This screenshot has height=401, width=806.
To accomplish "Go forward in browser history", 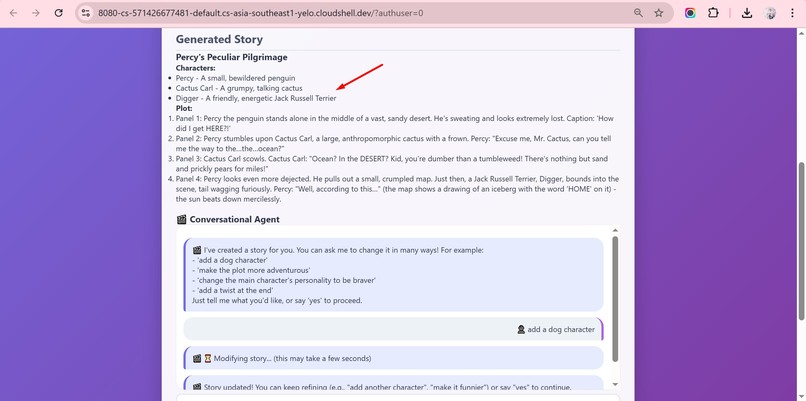I will point(36,13).
